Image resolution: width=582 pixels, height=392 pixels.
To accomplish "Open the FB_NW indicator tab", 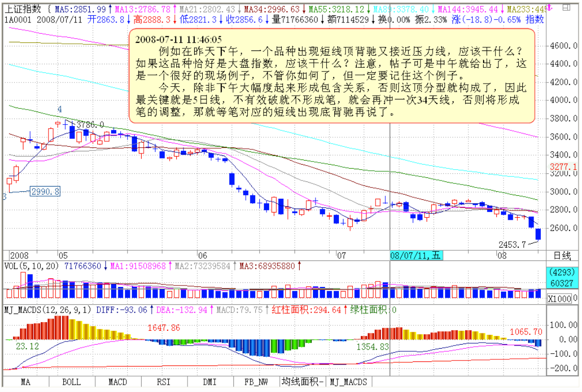I will pyautogui.click(x=256, y=382).
